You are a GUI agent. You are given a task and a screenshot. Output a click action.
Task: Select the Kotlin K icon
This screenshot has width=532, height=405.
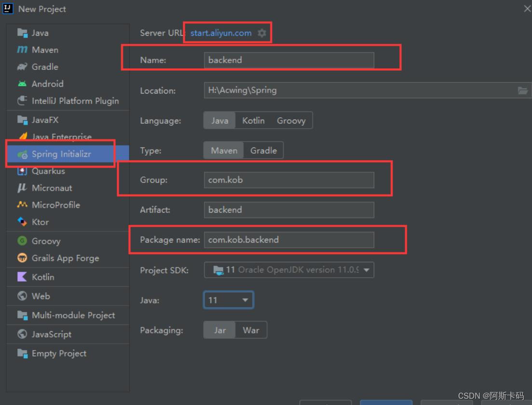coord(22,277)
